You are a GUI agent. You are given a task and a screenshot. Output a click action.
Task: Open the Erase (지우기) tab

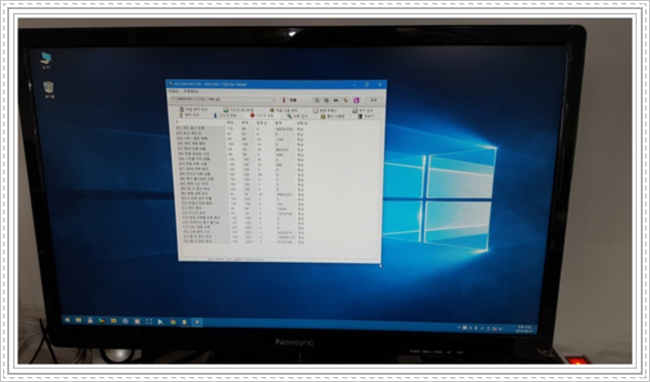[366, 116]
